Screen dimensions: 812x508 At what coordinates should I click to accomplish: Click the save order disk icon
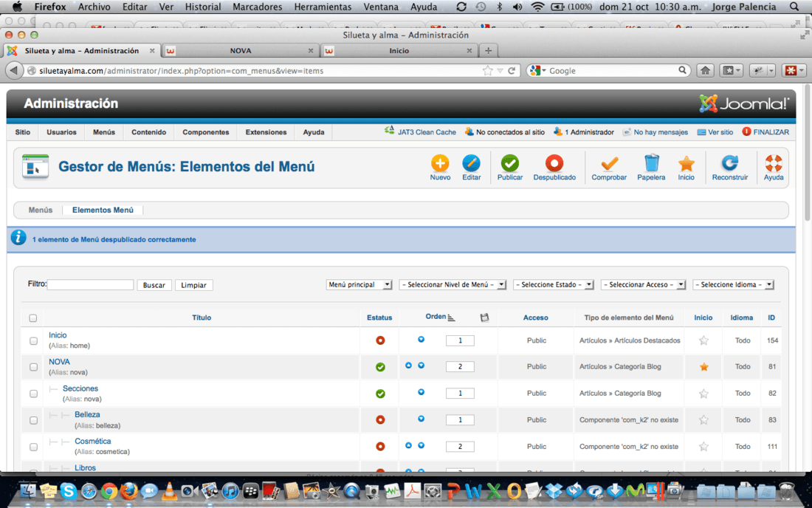(484, 317)
